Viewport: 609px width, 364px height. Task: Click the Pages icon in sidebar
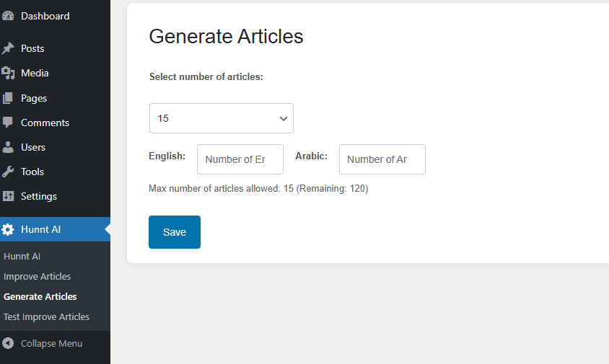pos(9,98)
